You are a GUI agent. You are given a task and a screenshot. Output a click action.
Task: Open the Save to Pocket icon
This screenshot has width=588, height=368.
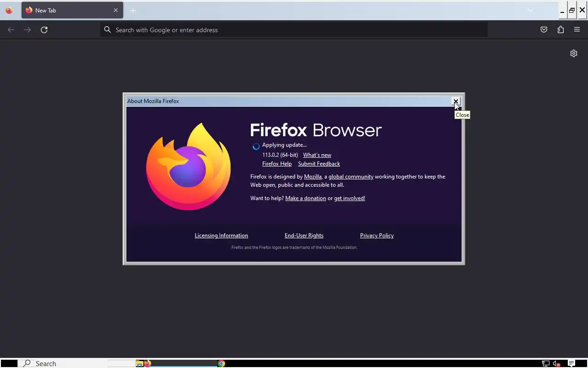(x=544, y=30)
